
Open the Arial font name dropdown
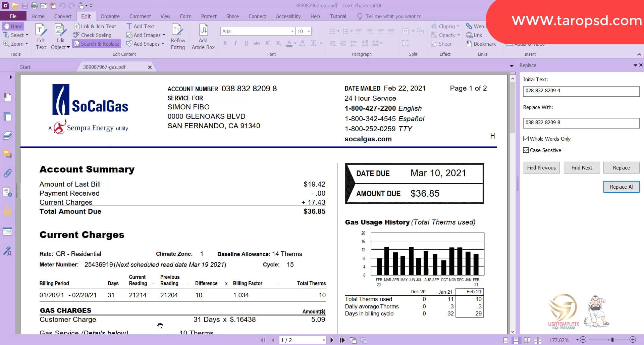click(x=292, y=31)
